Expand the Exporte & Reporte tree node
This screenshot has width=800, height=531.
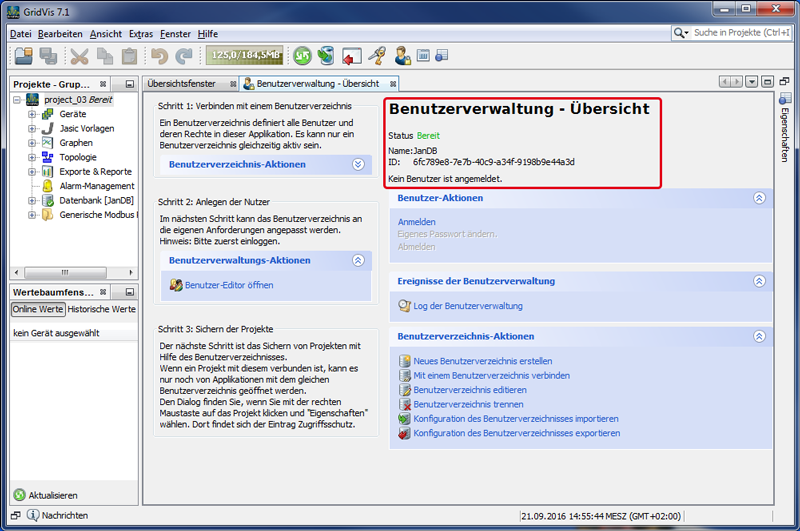coord(32,172)
